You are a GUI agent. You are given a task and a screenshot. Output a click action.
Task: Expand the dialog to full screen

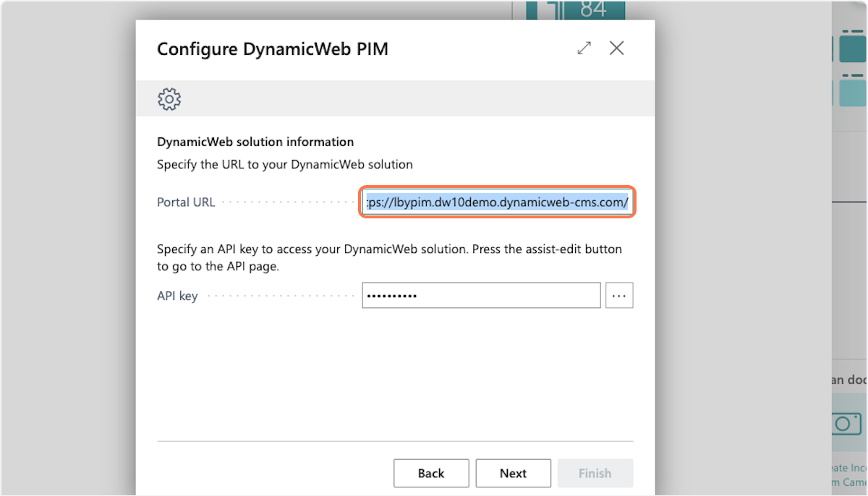[584, 48]
